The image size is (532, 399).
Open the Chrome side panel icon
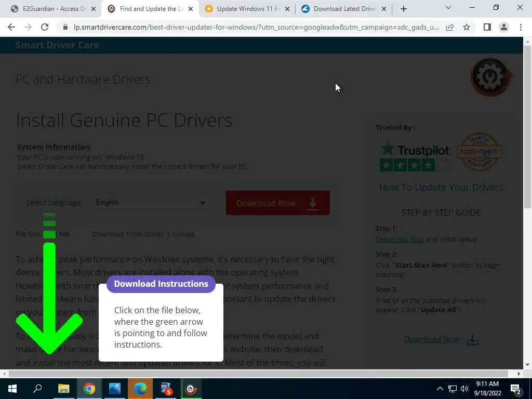click(487, 27)
